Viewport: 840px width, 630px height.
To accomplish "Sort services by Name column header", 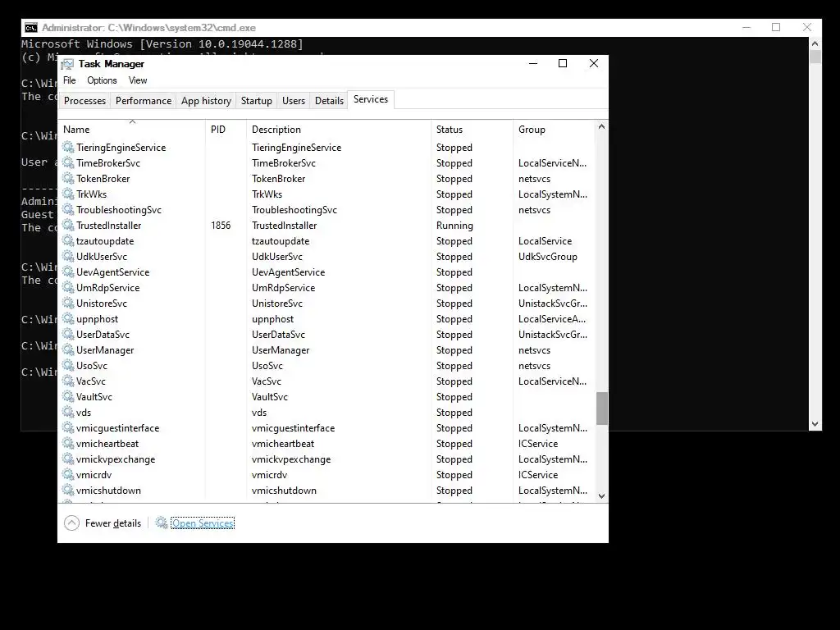I will point(131,129).
